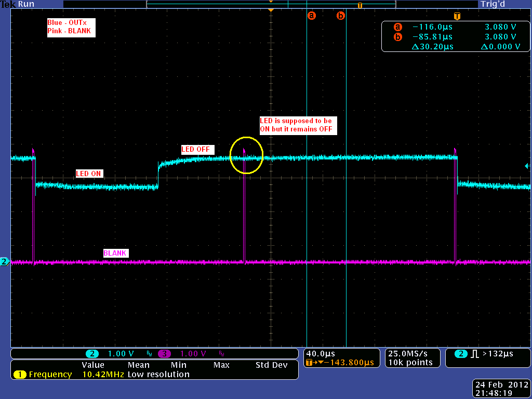This screenshot has width=532, height=399.
Task: Click the bandwidth icon after channel 3's scale
Action: pyautogui.click(x=221, y=354)
